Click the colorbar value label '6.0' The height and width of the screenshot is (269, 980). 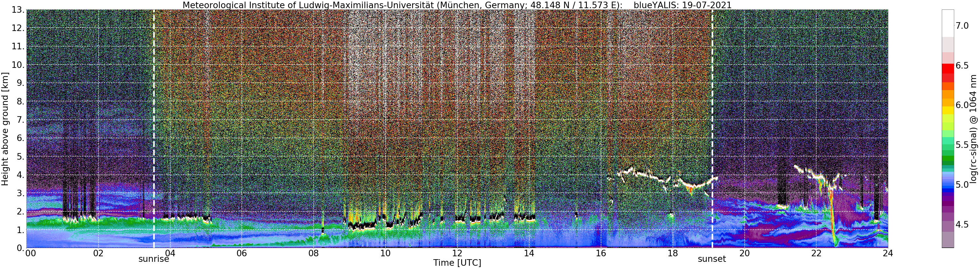coord(962,105)
